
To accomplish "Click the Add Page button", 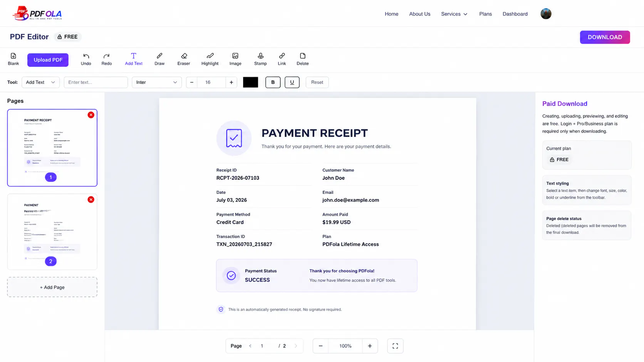I will pyautogui.click(x=52, y=287).
